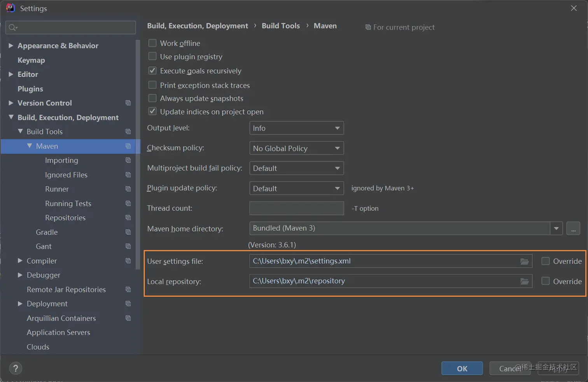Click the per-project icon beside Arquillian Containers
This screenshot has height=382, width=588.
point(128,318)
